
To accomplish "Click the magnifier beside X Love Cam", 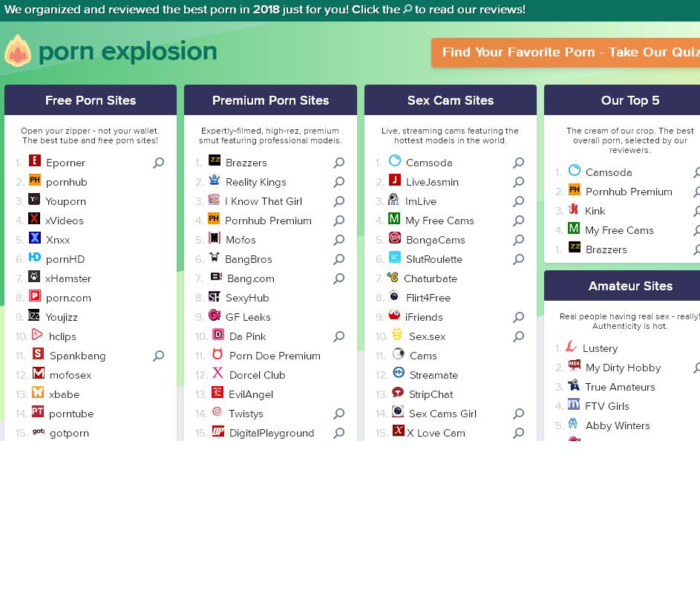I will [x=518, y=433].
